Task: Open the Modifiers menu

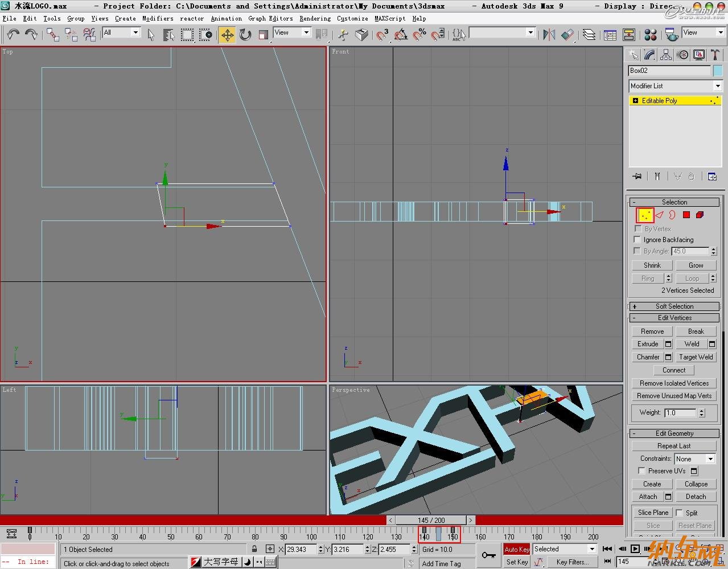Action: click(x=158, y=18)
